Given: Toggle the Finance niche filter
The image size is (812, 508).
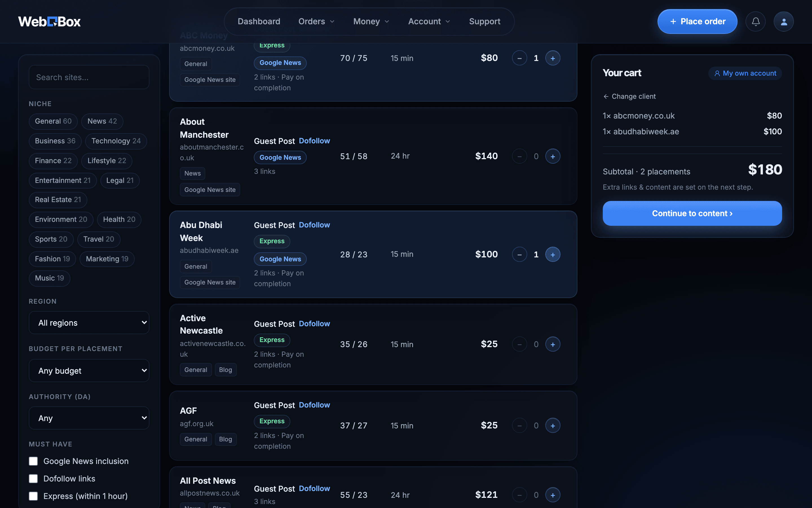Looking at the screenshot, I should click(x=53, y=161).
